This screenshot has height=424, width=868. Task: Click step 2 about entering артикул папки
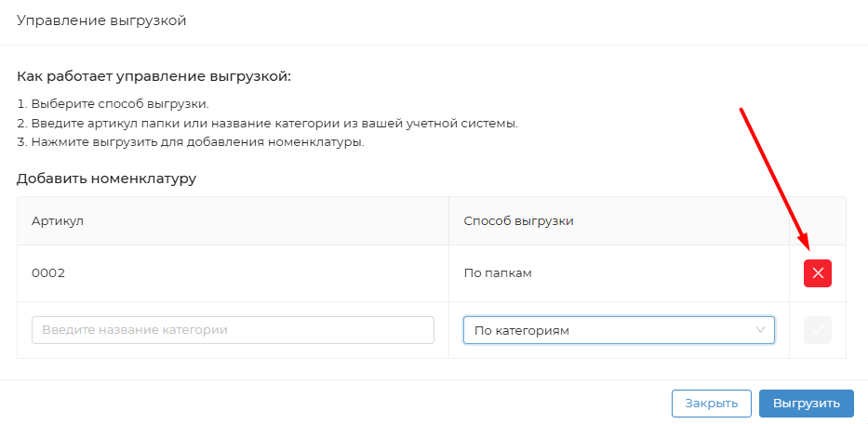267,123
